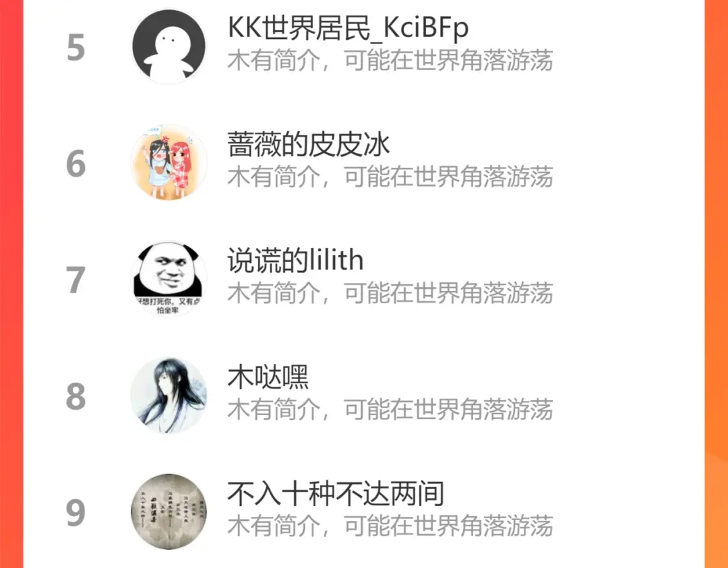Image resolution: width=728 pixels, height=568 pixels.
Task: Open user 木哒嘿
Action: pos(268,377)
